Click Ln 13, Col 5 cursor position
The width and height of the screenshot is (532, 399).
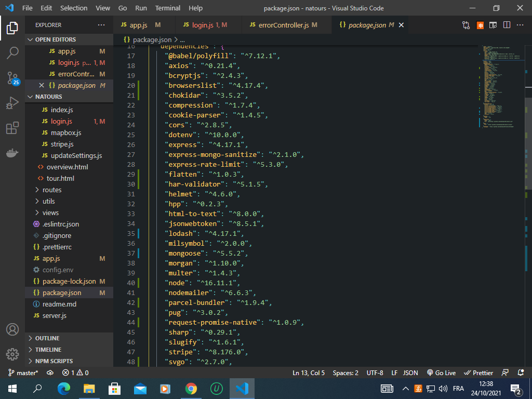309,373
